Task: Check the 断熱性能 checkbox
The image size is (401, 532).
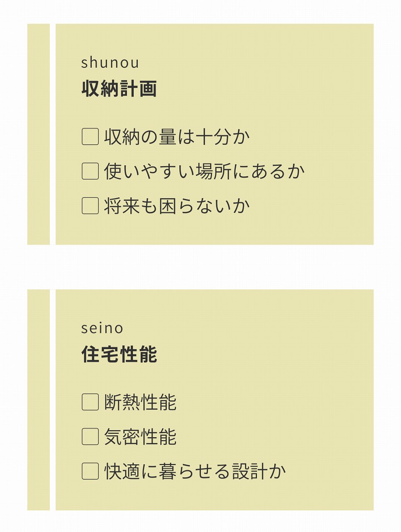Action: (x=90, y=402)
